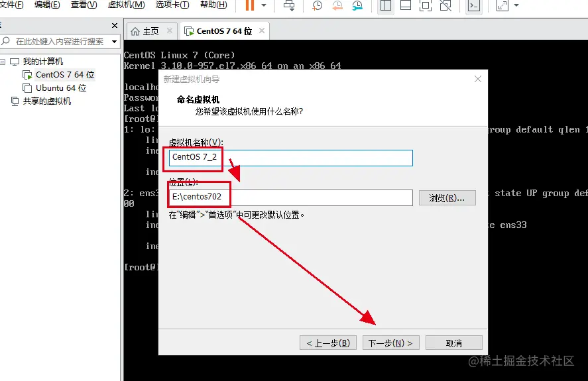
Task: Collapse the 我的计算机 tree node
Action: (x=3, y=62)
